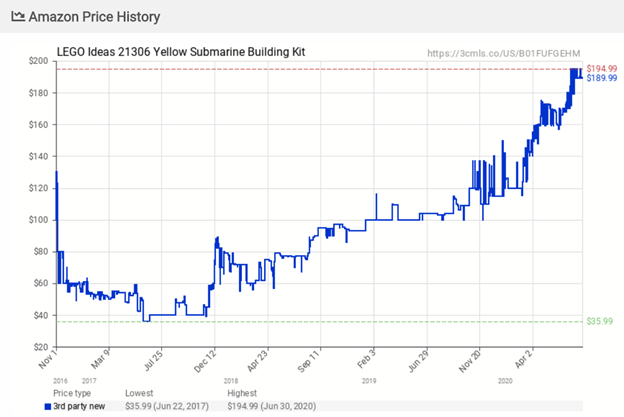
Task: Click the blue $189.99 current price label
Action: 600,78
